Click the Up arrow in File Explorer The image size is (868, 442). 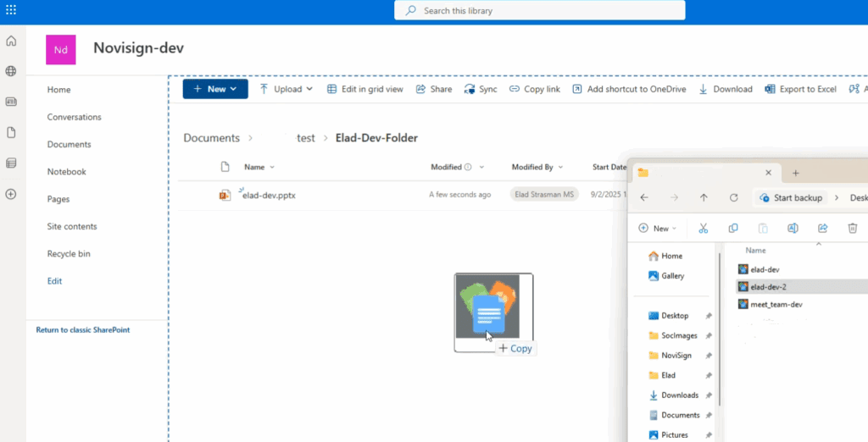click(704, 197)
